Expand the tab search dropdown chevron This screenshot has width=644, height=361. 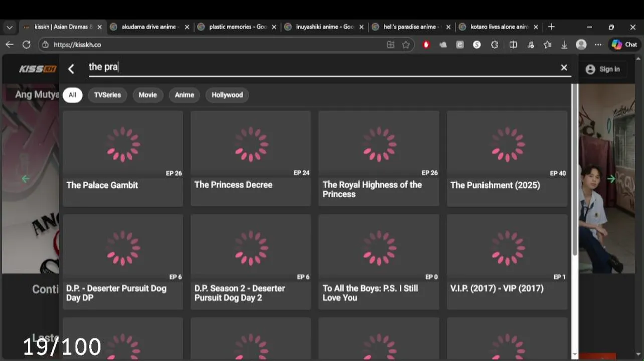(9, 27)
